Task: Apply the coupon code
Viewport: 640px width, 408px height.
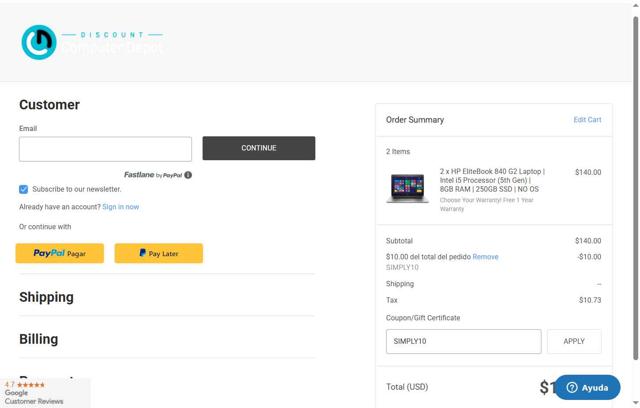Action: pos(574,341)
